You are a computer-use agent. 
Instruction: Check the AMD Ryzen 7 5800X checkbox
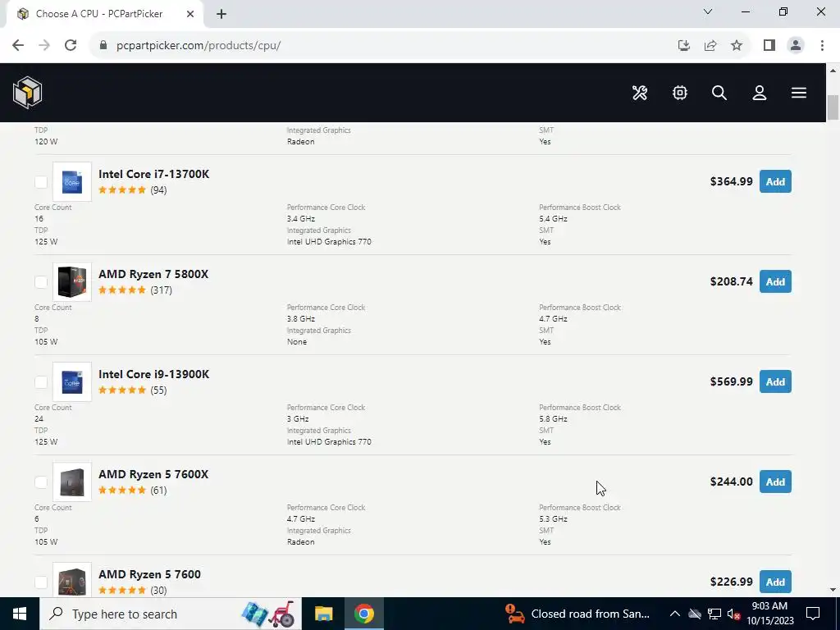[x=41, y=282]
